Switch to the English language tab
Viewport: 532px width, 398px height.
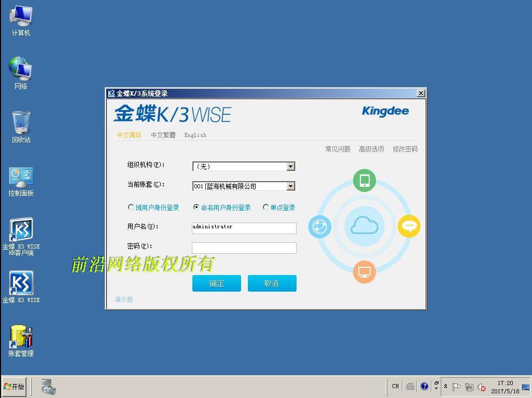195,135
